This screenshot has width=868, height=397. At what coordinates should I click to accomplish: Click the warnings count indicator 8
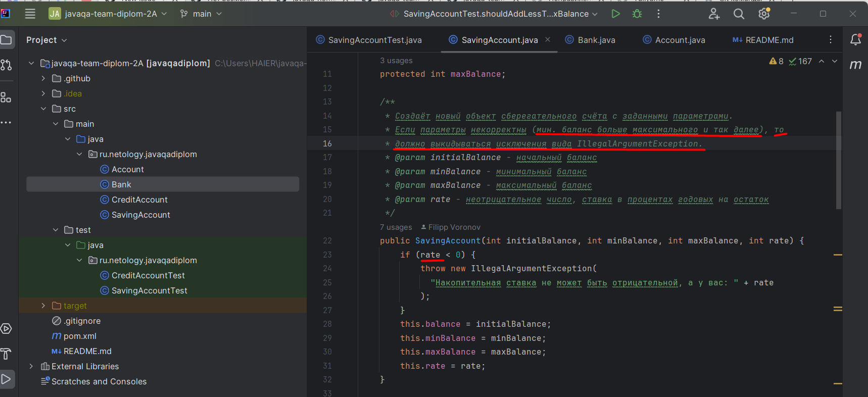tap(777, 61)
